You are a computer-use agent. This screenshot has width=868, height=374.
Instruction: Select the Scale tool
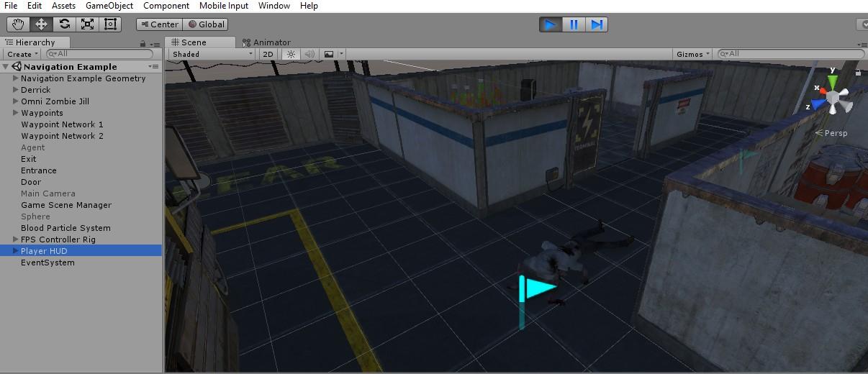coord(87,24)
